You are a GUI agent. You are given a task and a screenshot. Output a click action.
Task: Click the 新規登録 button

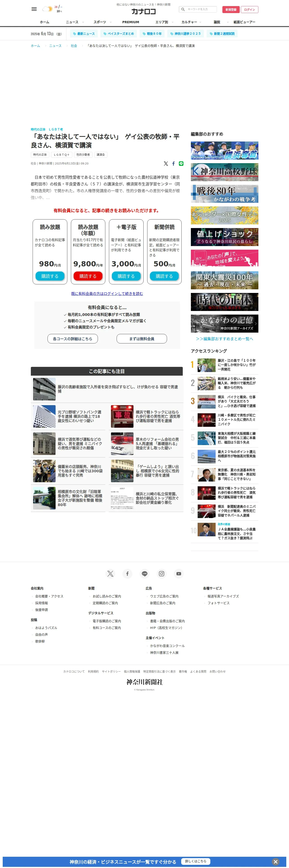[x=231, y=9]
